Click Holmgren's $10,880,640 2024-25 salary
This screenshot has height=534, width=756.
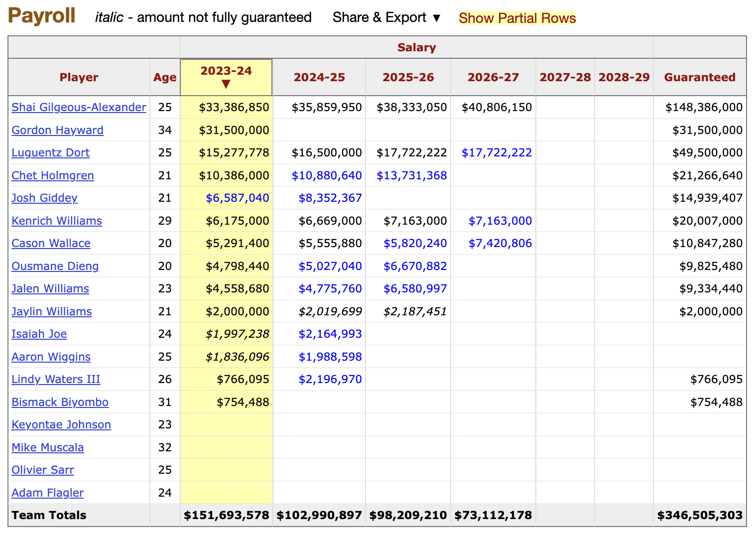point(327,175)
